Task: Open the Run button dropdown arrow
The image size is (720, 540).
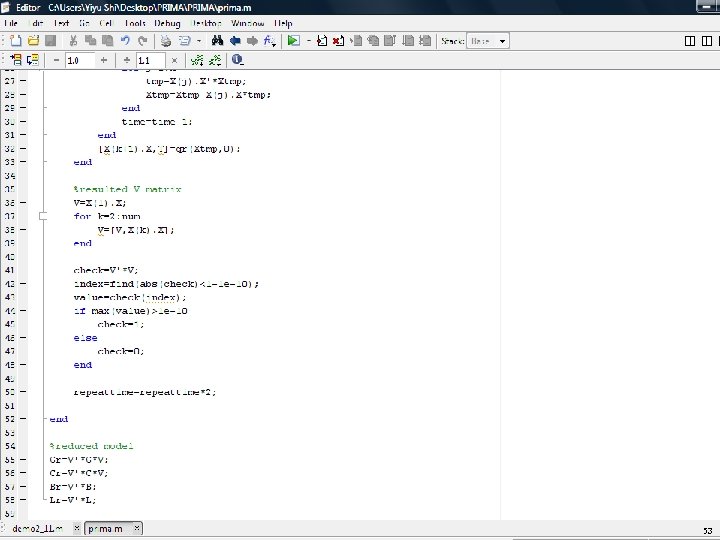Action: pos(309,41)
